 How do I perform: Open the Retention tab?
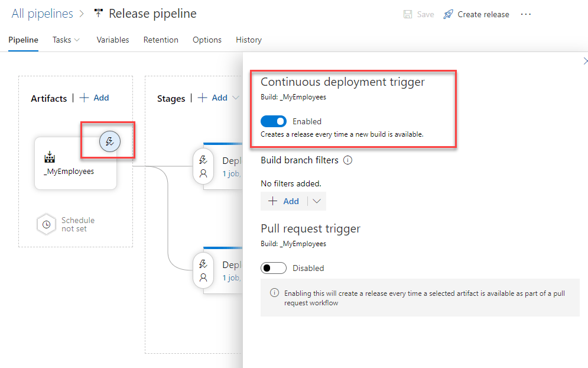click(x=161, y=40)
